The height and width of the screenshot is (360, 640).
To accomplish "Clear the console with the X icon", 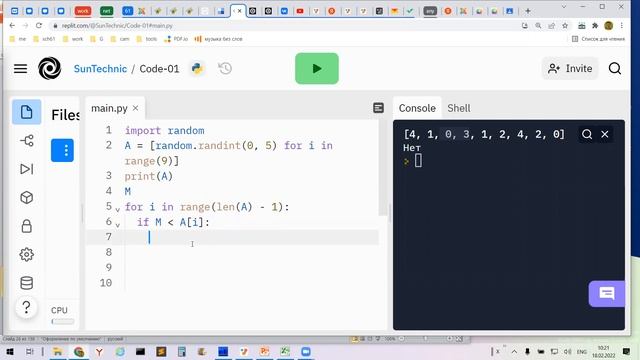I will [604, 134].
